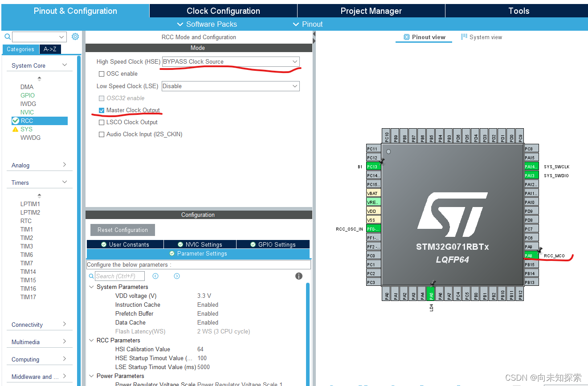Select TIM1 in the Timers list
This screenshot has width=588, height=386.
coord(26,229)
